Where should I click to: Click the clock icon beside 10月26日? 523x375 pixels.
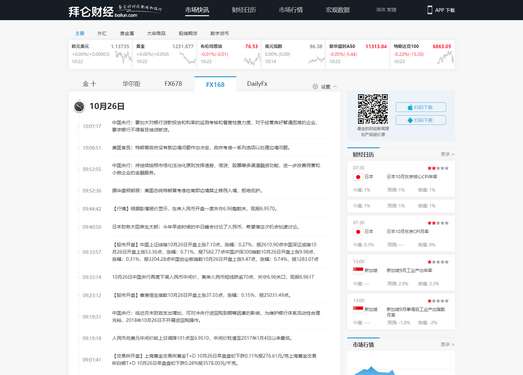(x=79, y=106)
